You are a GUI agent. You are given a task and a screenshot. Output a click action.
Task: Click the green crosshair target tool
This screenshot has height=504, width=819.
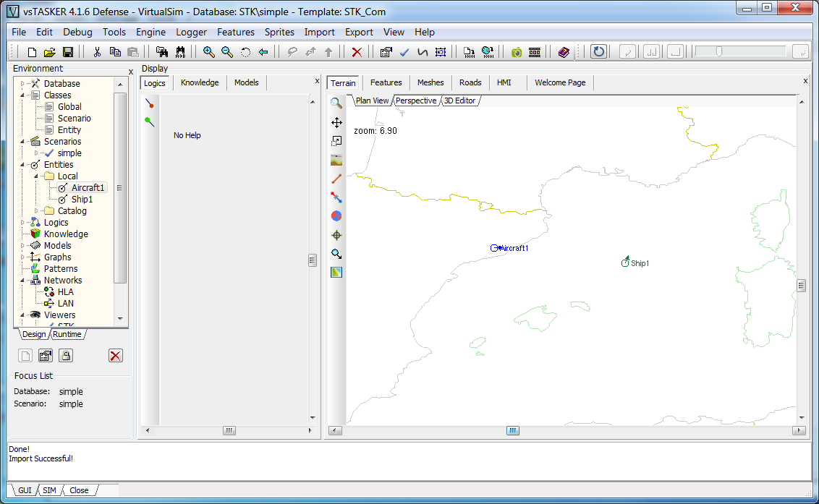336,235
